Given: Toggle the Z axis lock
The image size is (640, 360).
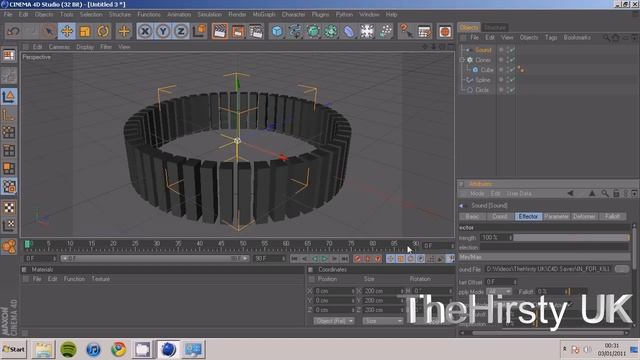Looking at the screenshot, I should [x=181, y=31].
